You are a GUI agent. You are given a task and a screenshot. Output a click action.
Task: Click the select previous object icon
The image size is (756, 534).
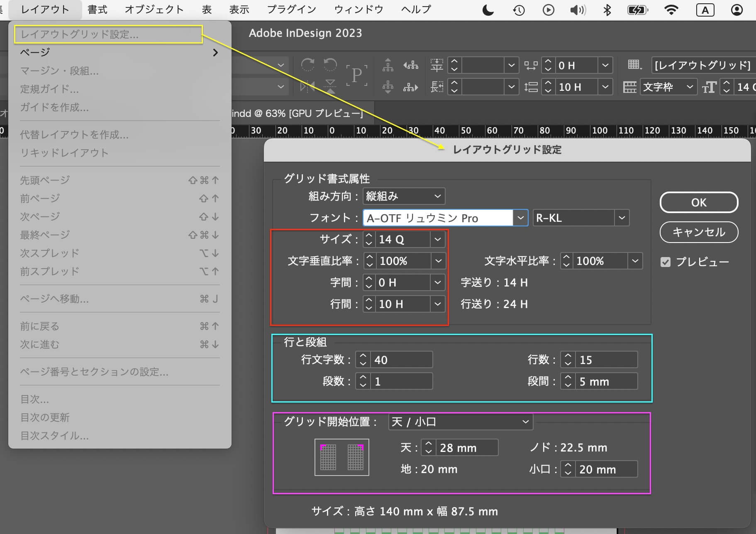411,65
